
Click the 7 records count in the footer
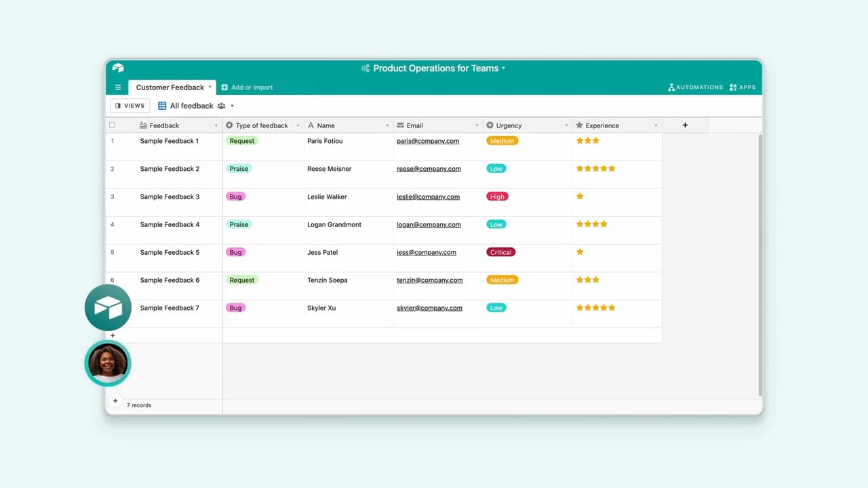139,405
